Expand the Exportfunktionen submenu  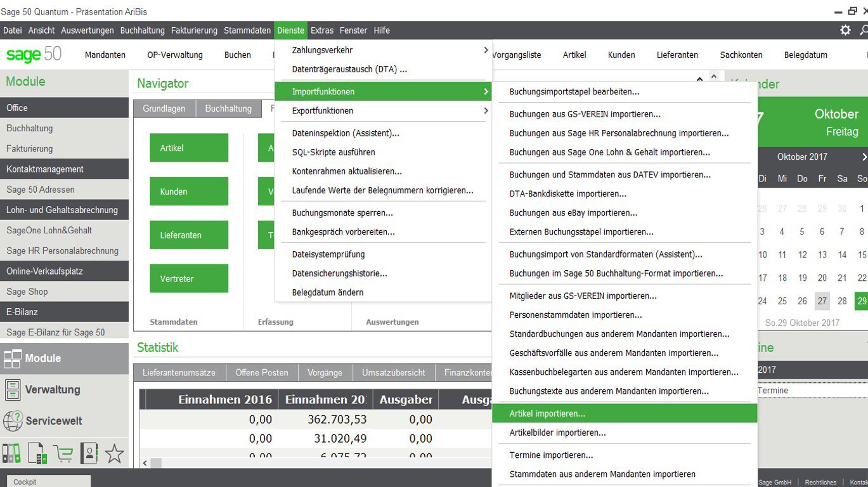383,110
